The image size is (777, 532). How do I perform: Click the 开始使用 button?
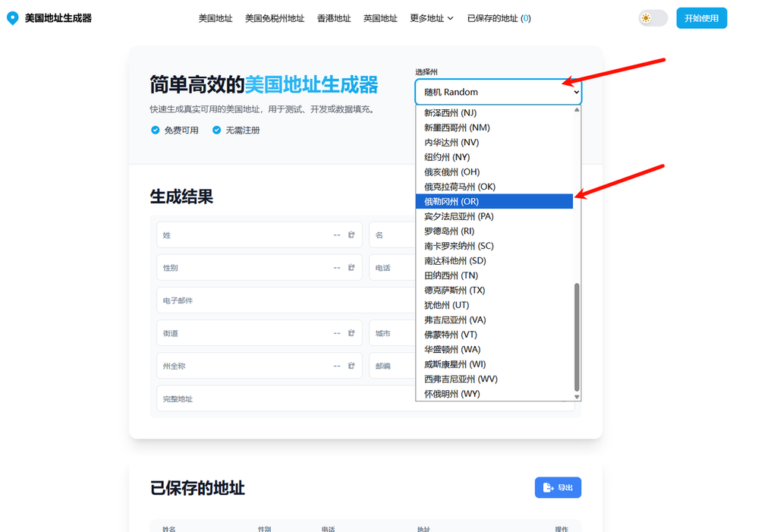coord(702,18)
